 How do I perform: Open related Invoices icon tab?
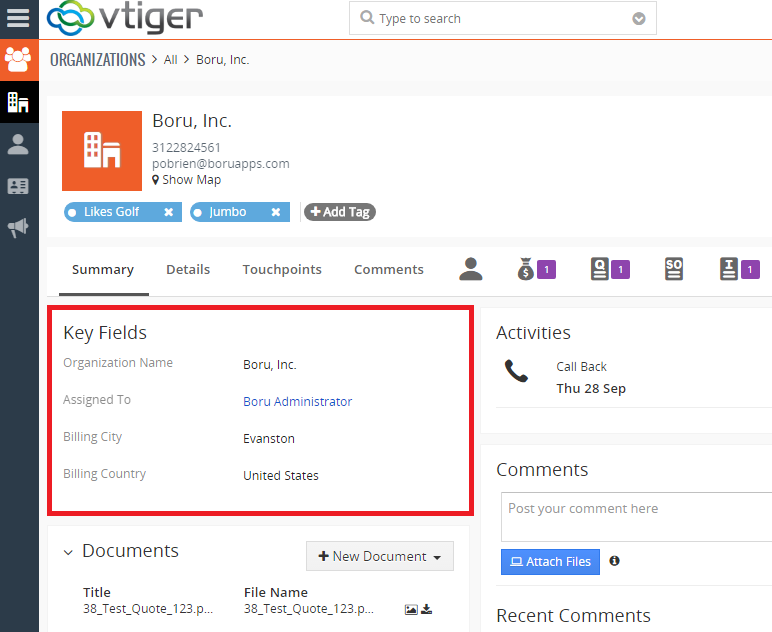coord(729,269)
